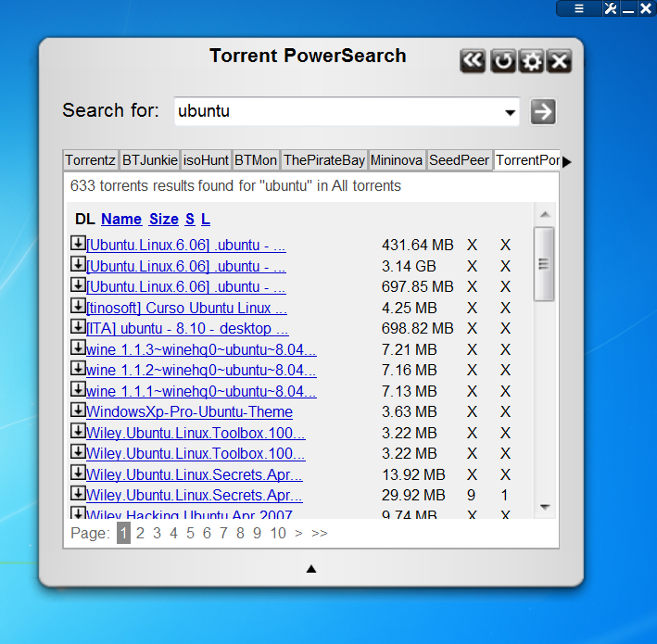Screen dimensions: 657x644
Task: Sort results by the L leechers column
Action: 206,219
